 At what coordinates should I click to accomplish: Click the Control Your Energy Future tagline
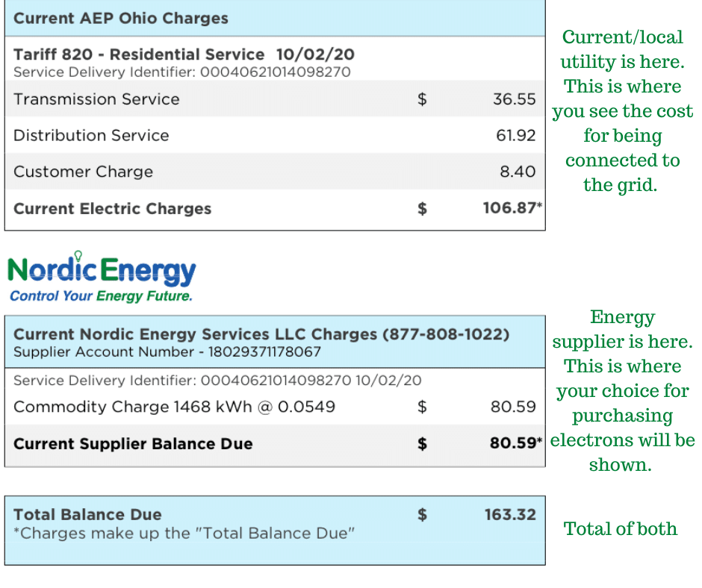tap(101, 296)
